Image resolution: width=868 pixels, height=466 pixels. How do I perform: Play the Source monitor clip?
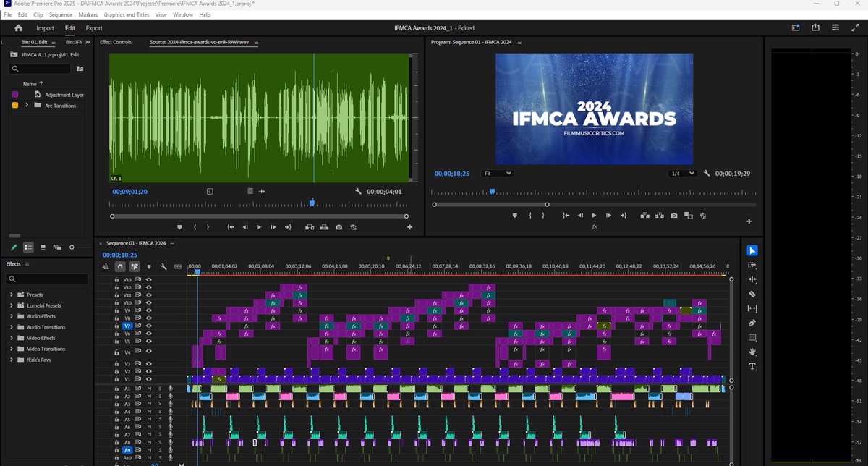click(259, 227)
